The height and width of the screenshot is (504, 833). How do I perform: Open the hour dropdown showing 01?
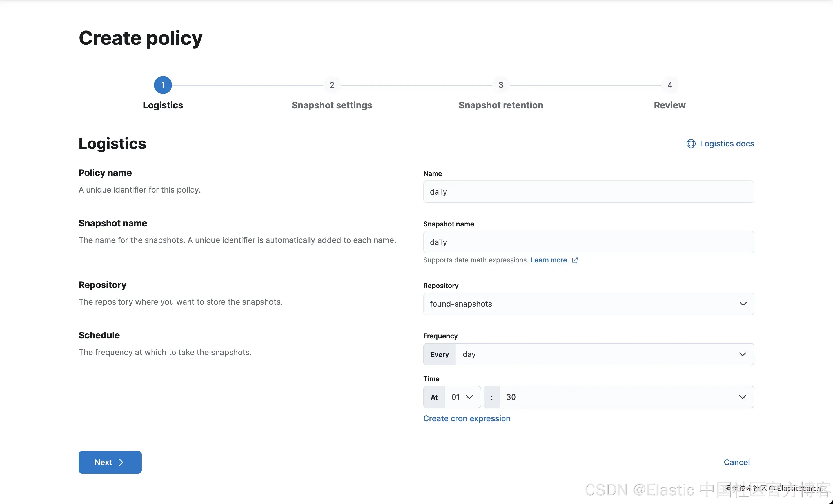pyautogui.click(x=462, y=397)
